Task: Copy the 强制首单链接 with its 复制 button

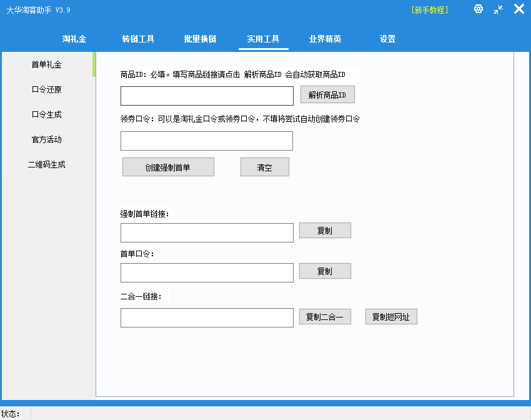Action: tap(325, 231)
